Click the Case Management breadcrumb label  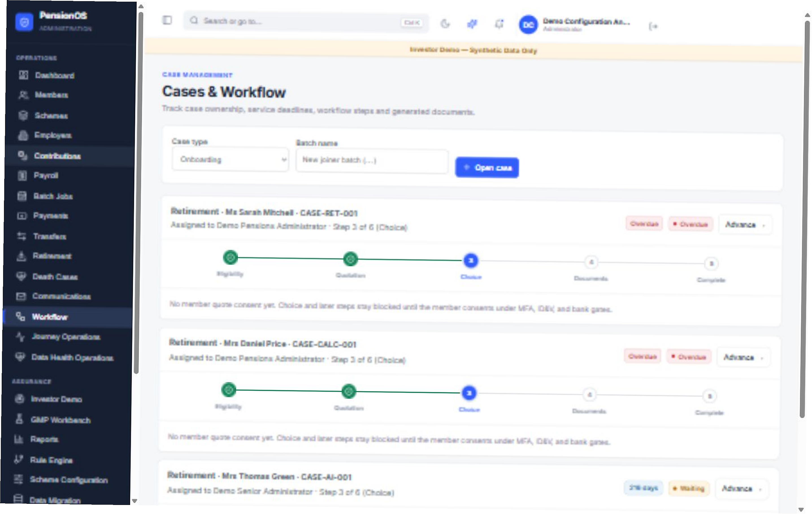coord(197,75)
